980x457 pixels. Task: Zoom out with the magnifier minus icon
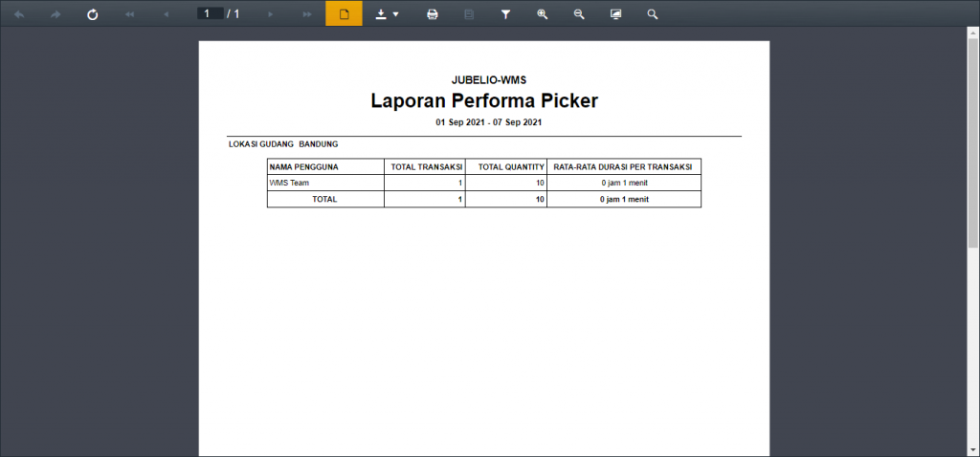(x=579, y=13)
